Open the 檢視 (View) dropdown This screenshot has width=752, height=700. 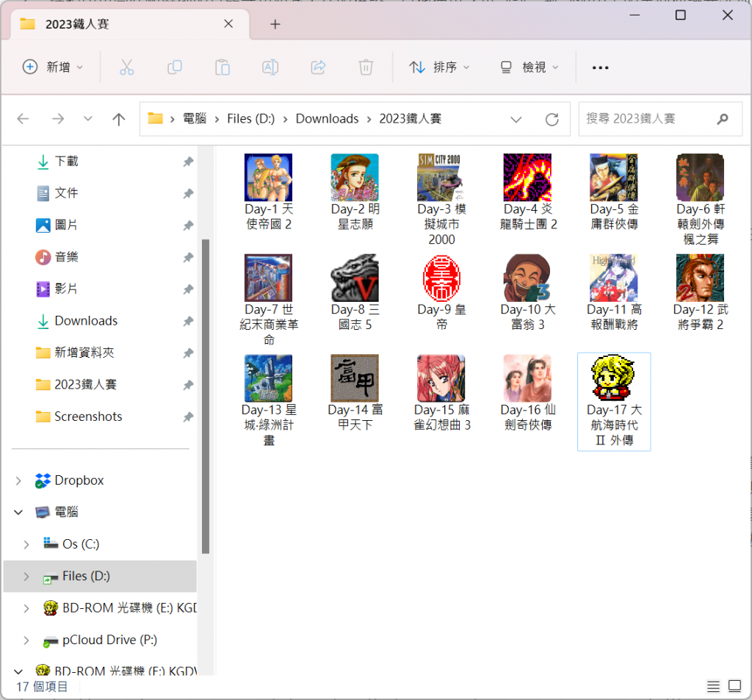(x=529, y=67)
